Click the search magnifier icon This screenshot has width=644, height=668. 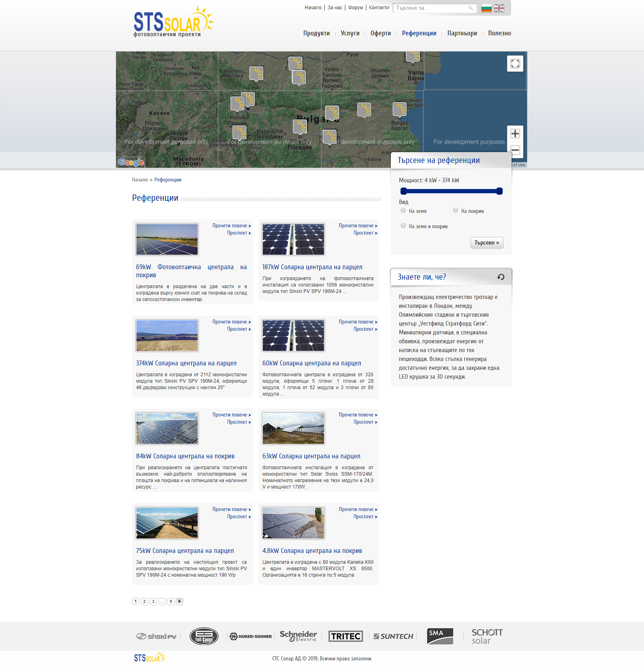point(471,8)
